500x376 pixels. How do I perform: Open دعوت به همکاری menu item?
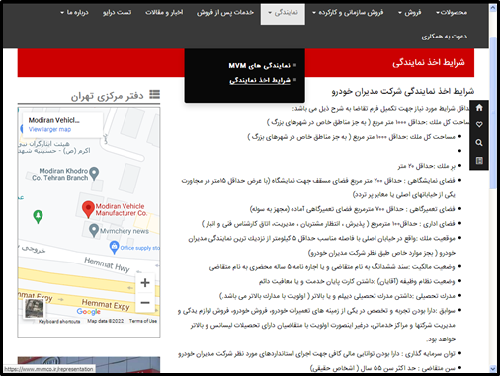point(444,36)
